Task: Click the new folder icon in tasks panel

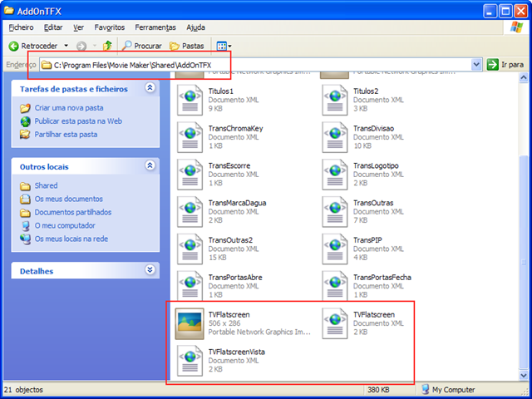Action: [25, 108]
